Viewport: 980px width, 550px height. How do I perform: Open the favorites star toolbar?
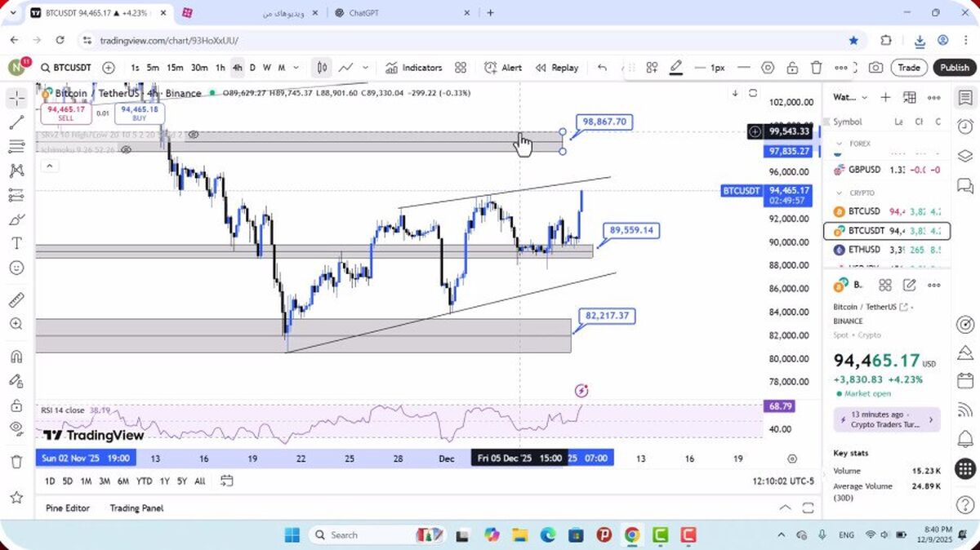click(x=17, y=497)
